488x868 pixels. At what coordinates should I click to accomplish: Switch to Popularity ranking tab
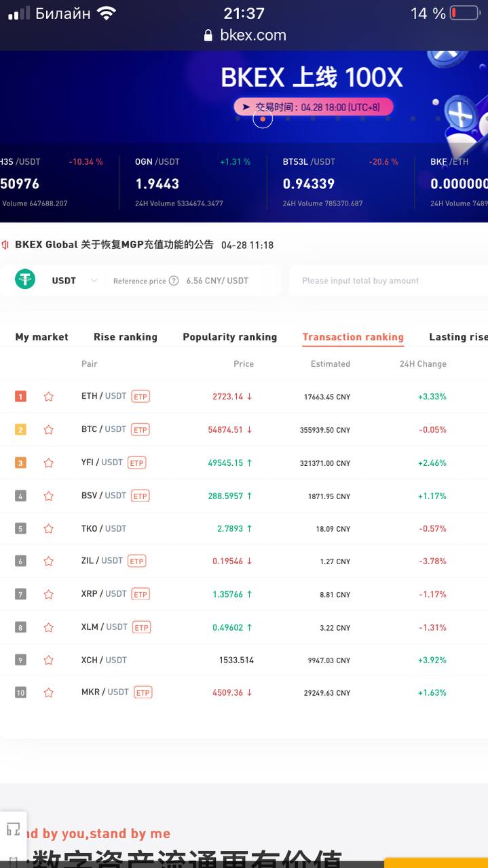pyautogui.click(x=230, y=337)
